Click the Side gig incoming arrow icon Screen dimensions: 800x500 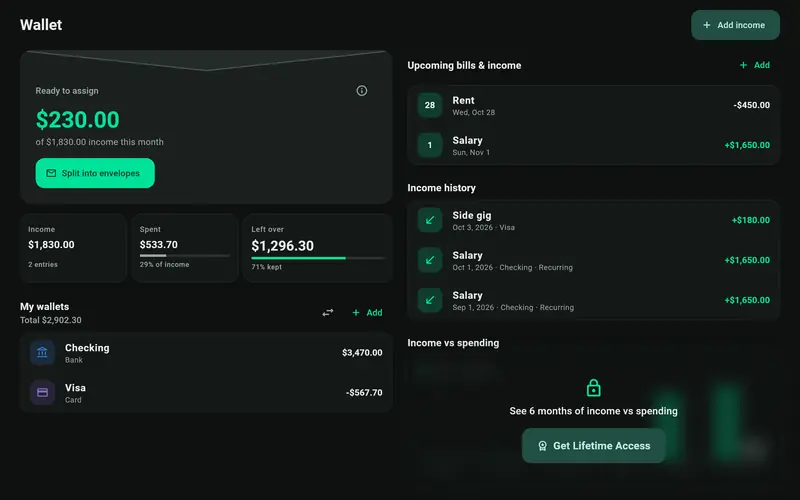(x=430, y=220)
